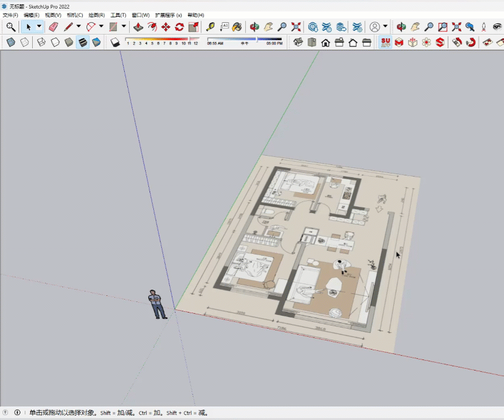504x420 pixels.
Task: Click the red M cube extension icon
Action: [x=399, y=43]
